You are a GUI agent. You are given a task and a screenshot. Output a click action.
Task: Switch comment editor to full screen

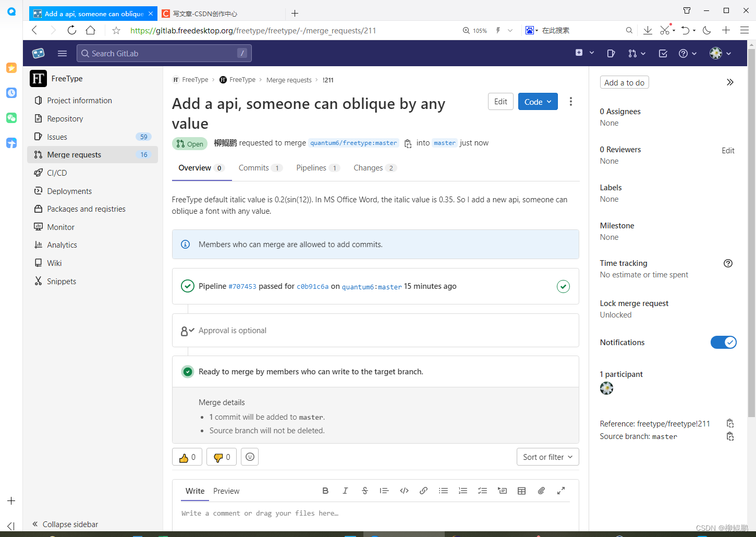point(561,491)
